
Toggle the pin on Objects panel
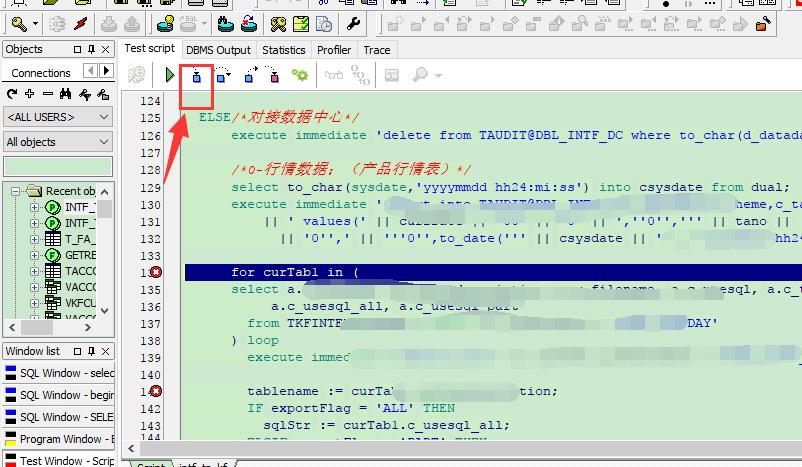(92, 49)
